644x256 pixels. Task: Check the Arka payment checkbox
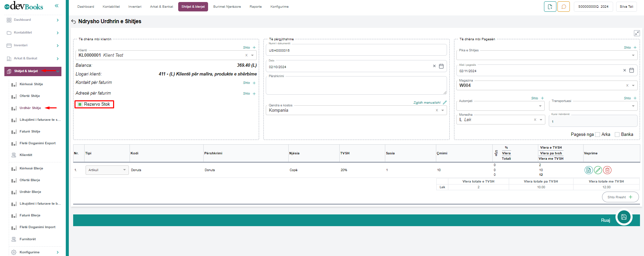(x=597, y=135)
